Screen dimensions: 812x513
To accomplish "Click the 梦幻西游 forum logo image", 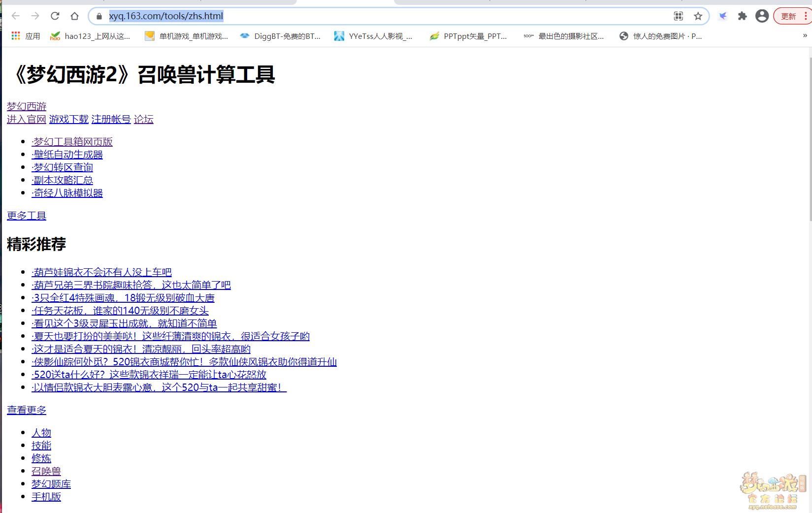I will (773, 490).
